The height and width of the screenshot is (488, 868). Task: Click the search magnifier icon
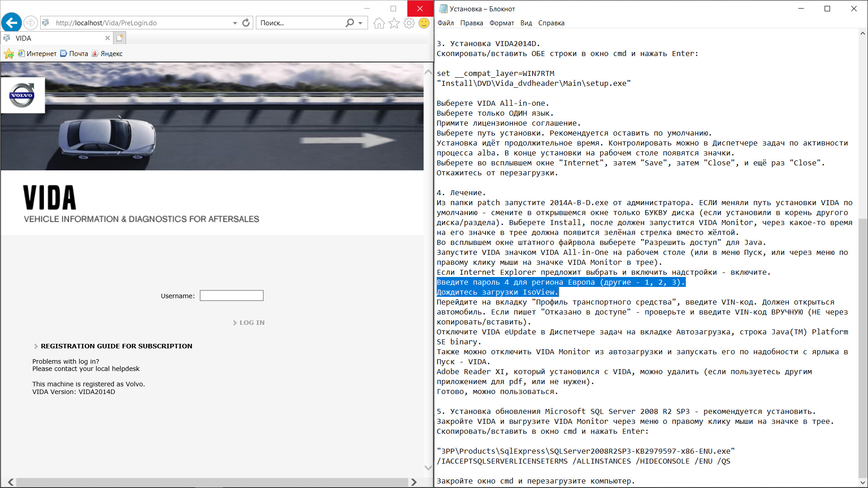click(x=349, y=23)
